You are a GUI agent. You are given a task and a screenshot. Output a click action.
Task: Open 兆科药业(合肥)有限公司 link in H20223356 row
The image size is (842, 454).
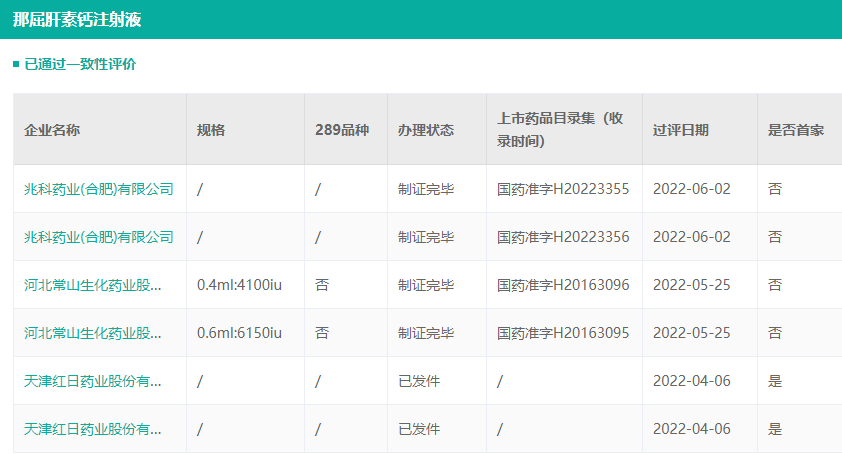tap(99, 237)
